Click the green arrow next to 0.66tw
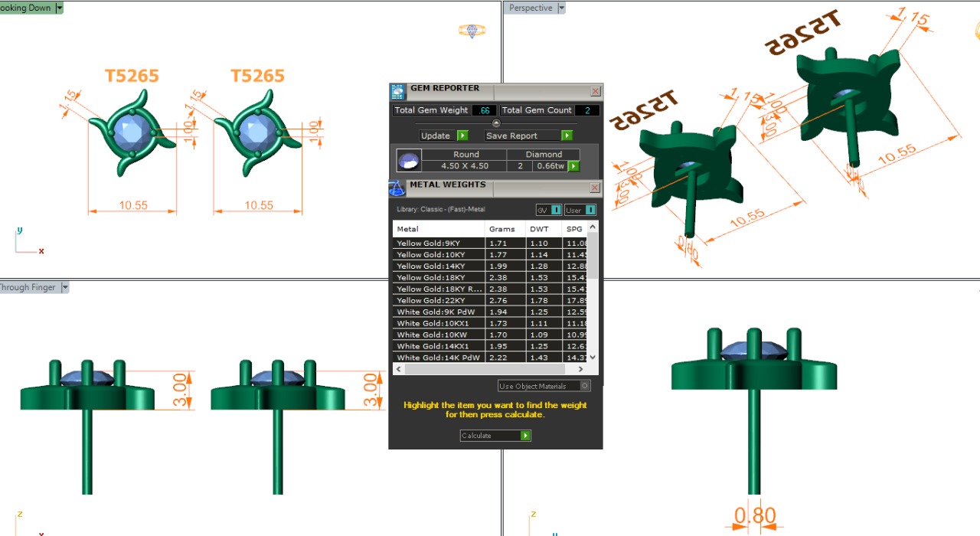This screenshot has height=536, width=980. tap(573, 166)
